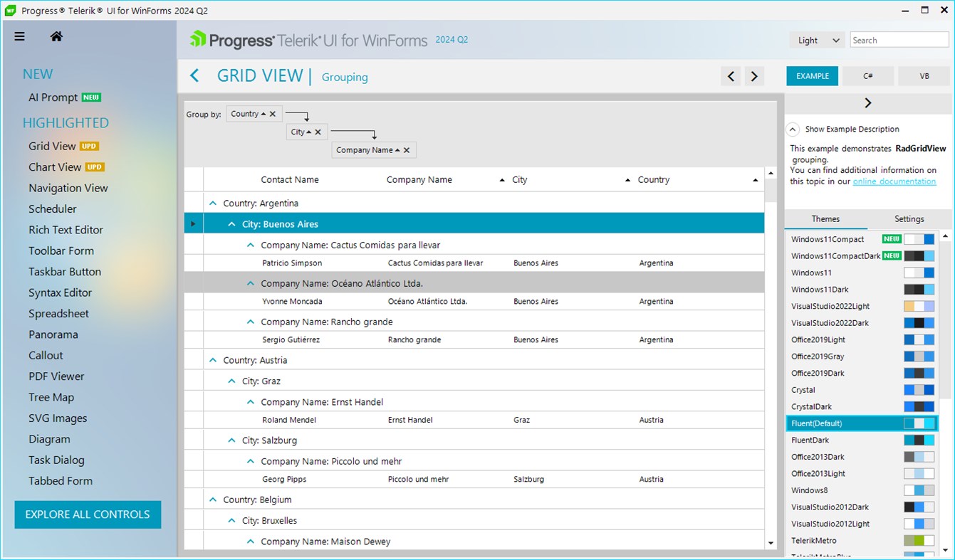Click the Search input field
This screenshot has width=955, height=560.
click(x=899, y=41)
